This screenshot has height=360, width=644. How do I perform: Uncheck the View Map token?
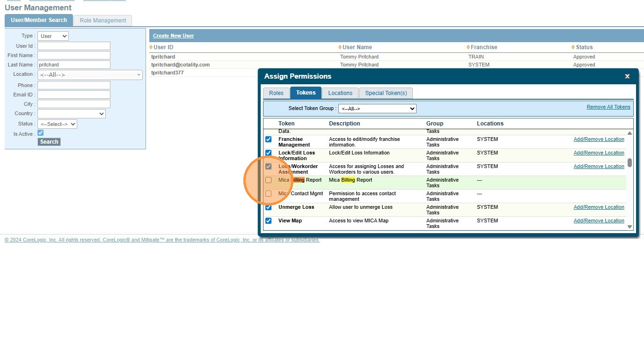269,221
